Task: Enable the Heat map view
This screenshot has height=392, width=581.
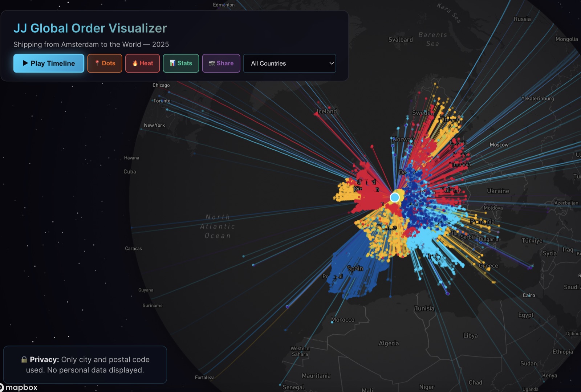Action: click(x=142, y=63)
